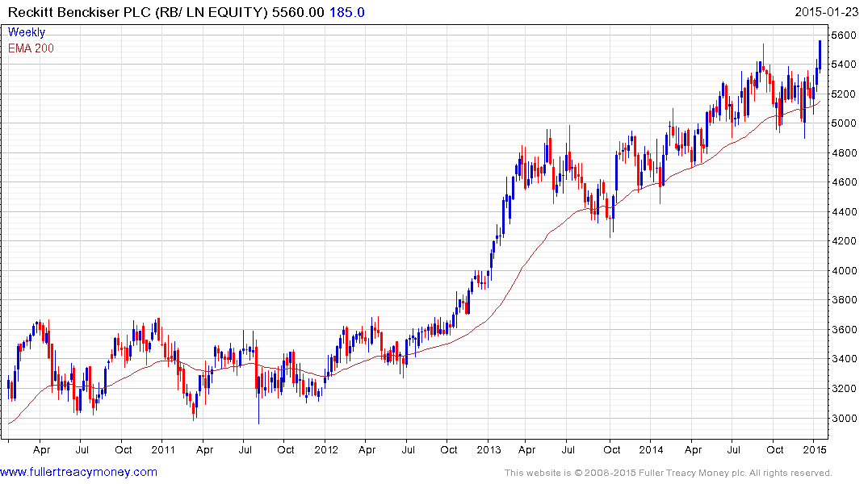Click the www.fullertreacymoney.com website link

78,472
